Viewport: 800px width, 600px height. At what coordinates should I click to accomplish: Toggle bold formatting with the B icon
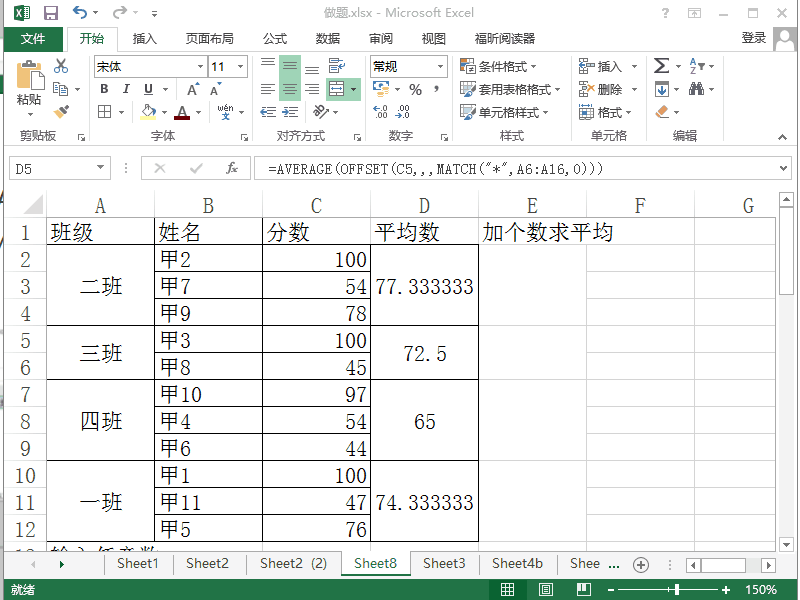point(104,89)
